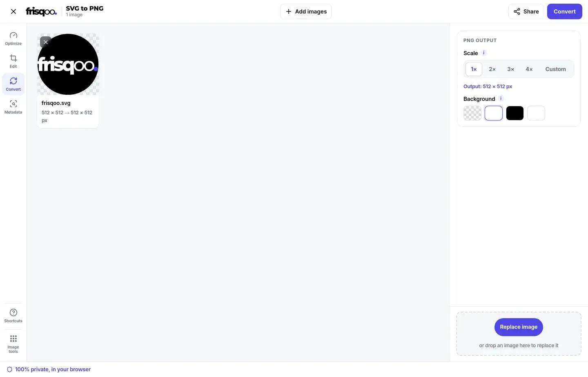Select the frisqoo.svg image thumbnail

coord(68,64)
